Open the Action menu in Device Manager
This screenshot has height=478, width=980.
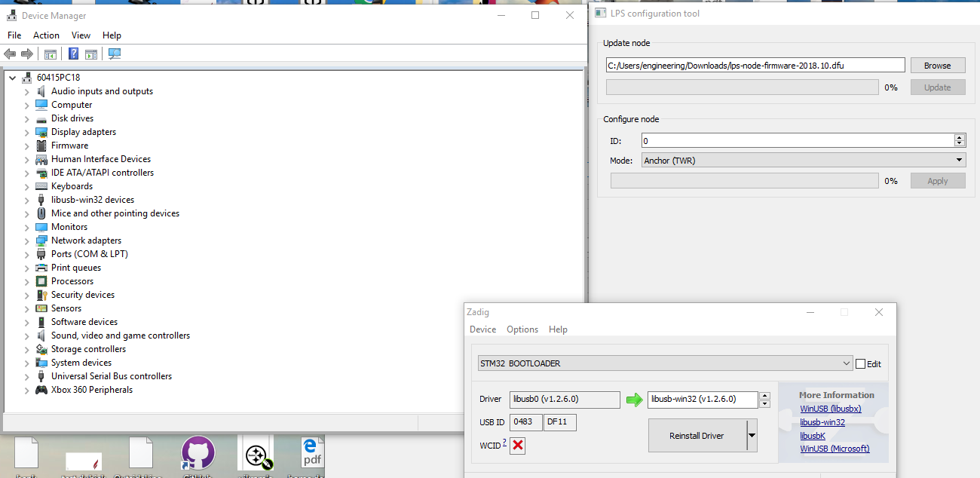[x=46, y=35]
